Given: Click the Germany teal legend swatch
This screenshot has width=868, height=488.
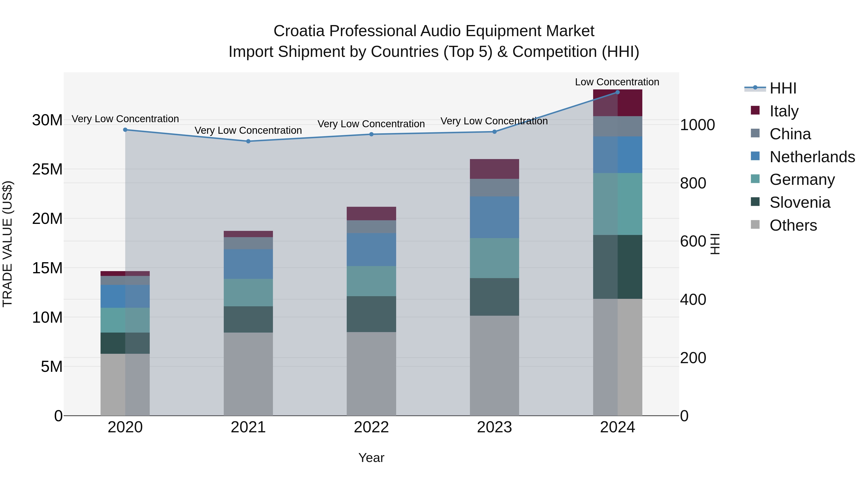Looking at the screenshot, I should [755, 179].
